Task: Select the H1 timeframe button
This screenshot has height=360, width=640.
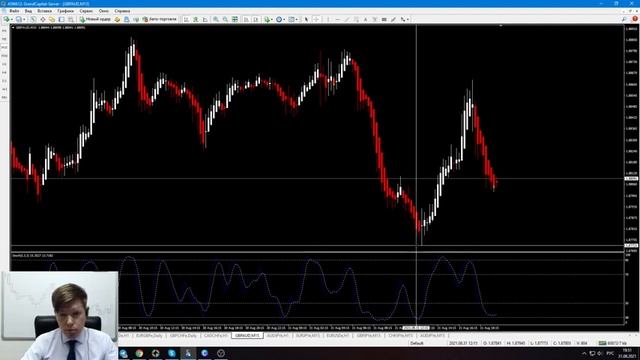Action: pos(4,64)
